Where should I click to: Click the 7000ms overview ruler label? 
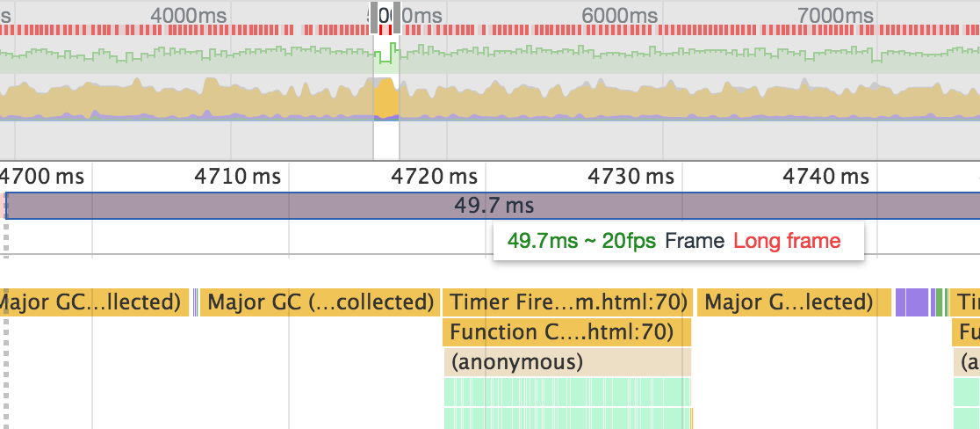click(834, 15)
